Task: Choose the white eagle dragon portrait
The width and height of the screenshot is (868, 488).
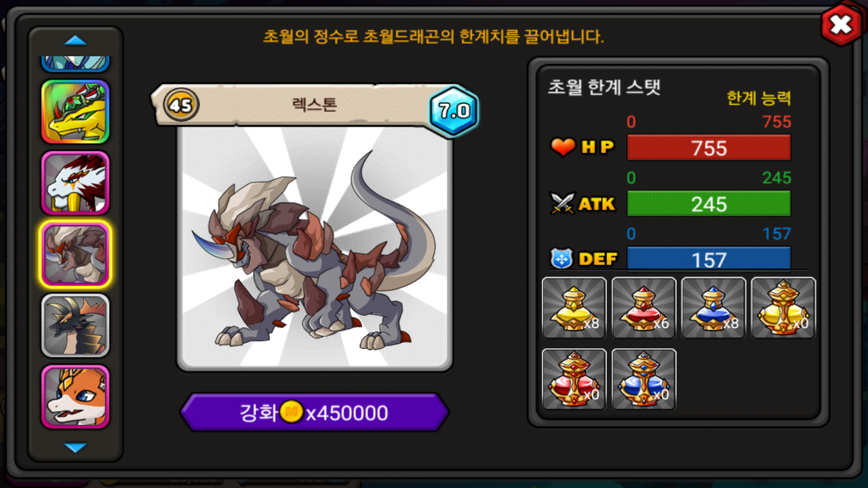Action: 75,183
